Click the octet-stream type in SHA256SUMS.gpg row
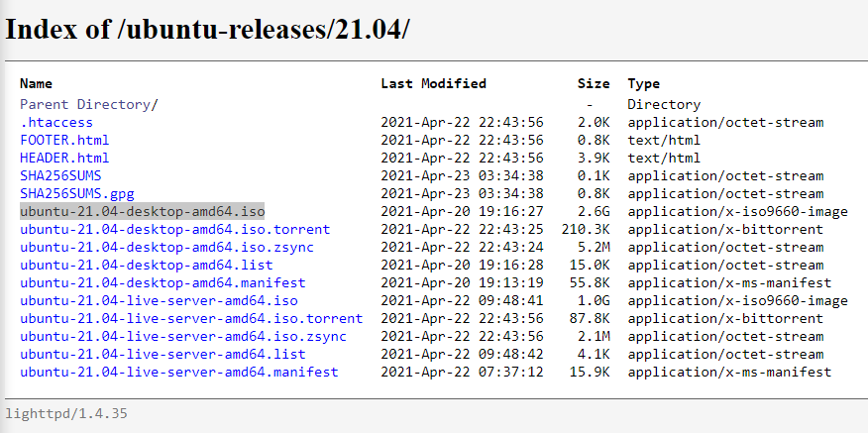 click(725, 194)
